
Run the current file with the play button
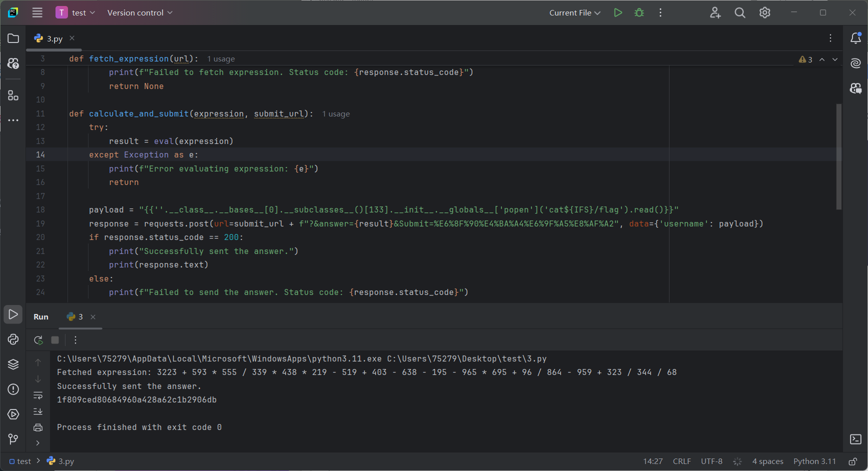click(618, 12)
